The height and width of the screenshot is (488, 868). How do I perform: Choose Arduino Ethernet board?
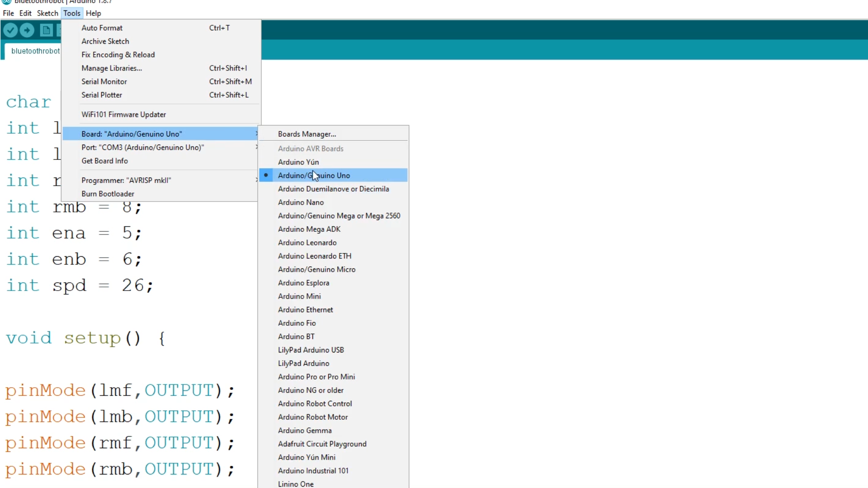[x=333, y=310]
